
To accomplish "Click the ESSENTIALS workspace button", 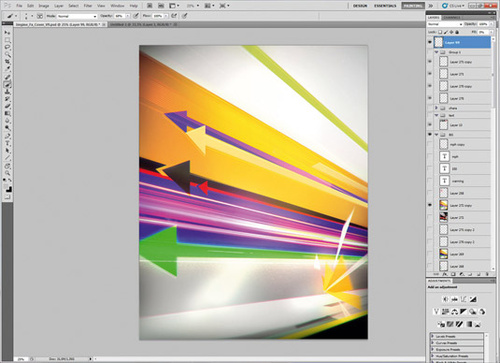I will (x=385, y=6).
